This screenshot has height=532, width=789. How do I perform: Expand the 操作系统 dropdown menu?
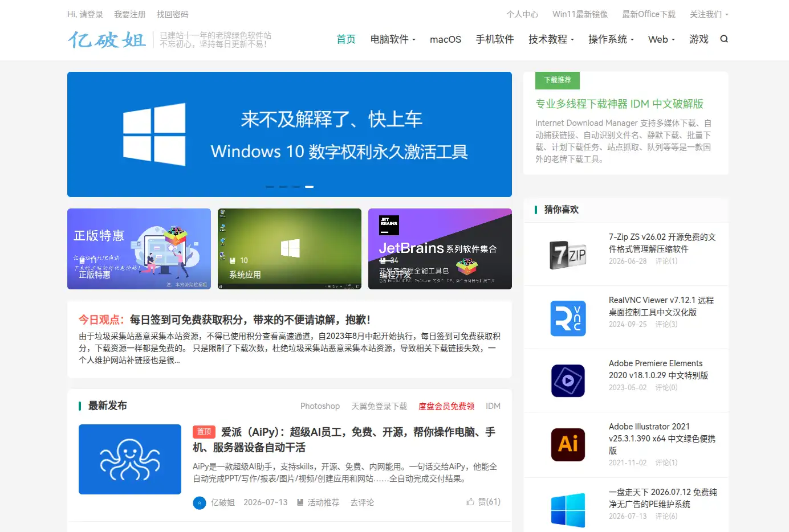[611, 39]
